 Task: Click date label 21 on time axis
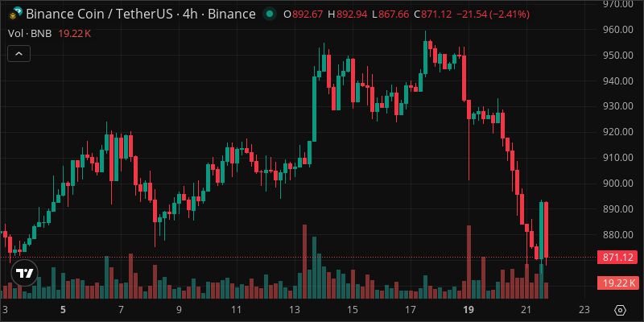click(x=526, y=310)
